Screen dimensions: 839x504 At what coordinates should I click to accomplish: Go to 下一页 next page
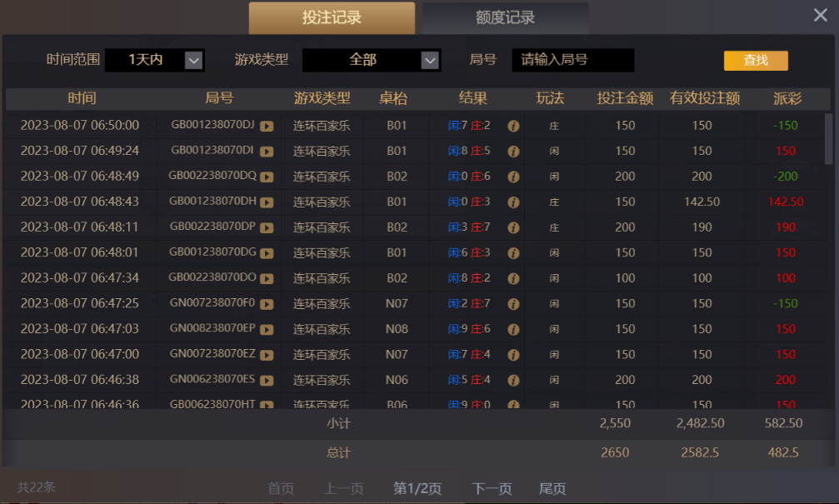[x=492, y=488]
